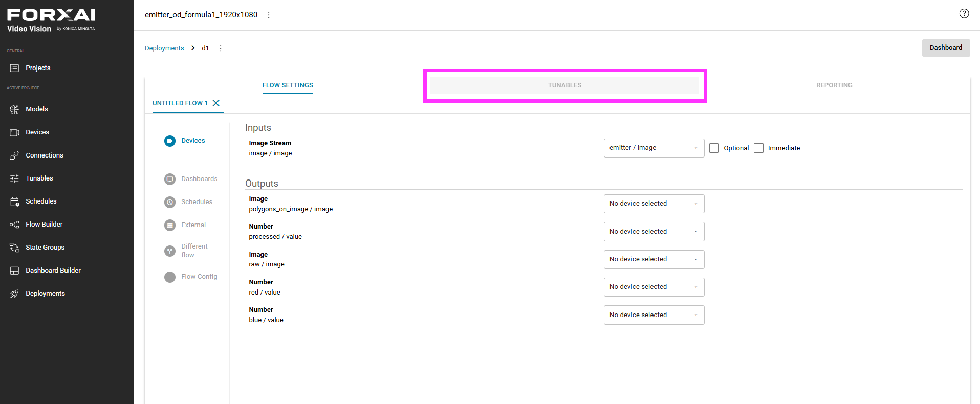Enable the Immediate checkbox
Image resolution: width=980 pixels, height=404 pixels.
[758, 148]
